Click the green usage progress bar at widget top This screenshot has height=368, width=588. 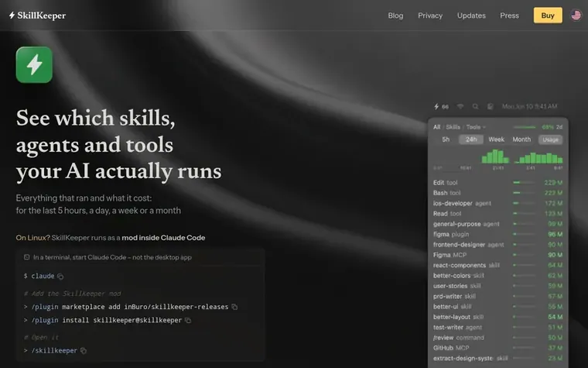pos(525,127)
